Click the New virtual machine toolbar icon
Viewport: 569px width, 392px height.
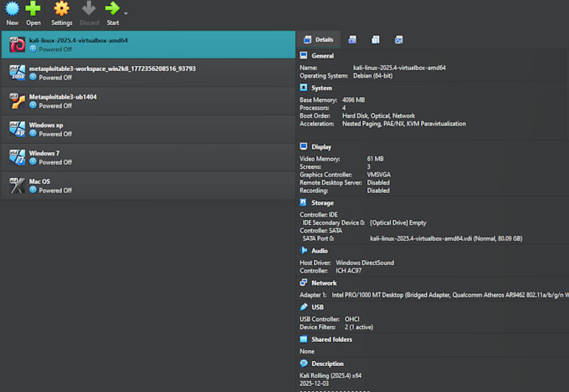[x=12, y=8]
